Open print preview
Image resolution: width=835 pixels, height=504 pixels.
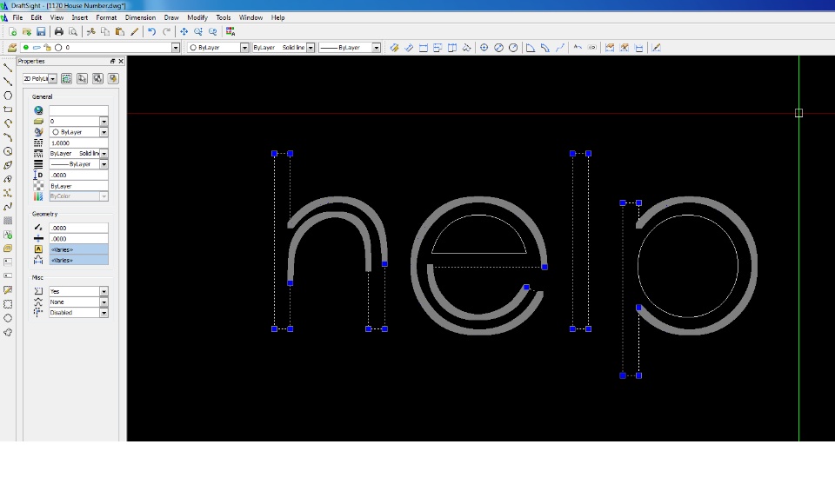coord(73,32)
